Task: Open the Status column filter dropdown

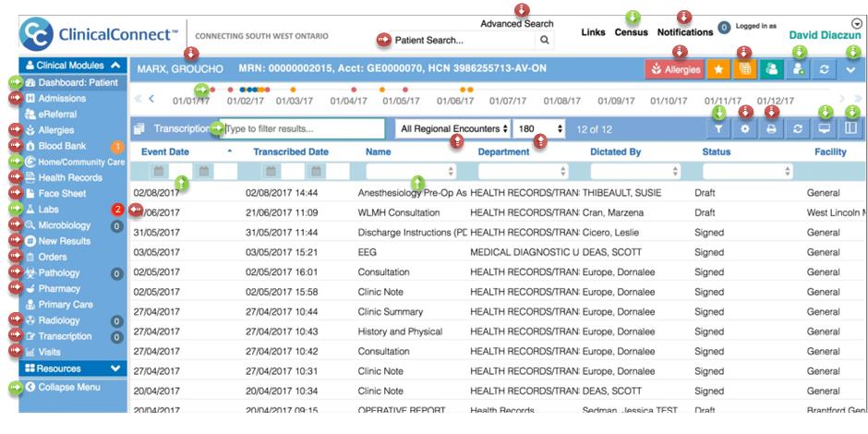Action: [x=748, y=171]
